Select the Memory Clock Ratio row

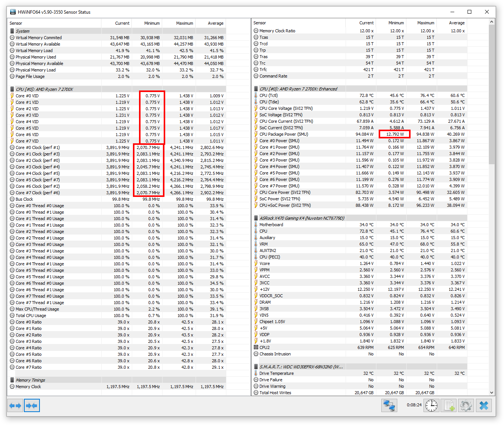click(x=360, y=31)
